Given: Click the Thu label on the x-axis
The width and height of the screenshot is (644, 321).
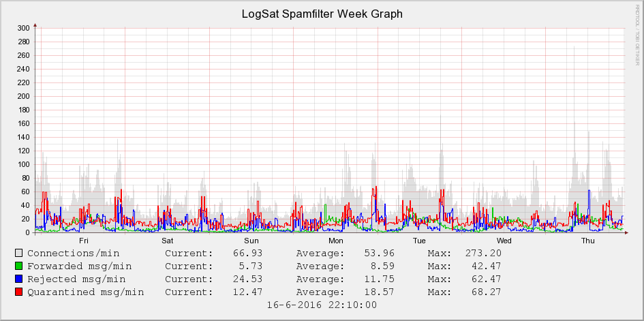Looking at the screenshot, I should click(588, 241).
